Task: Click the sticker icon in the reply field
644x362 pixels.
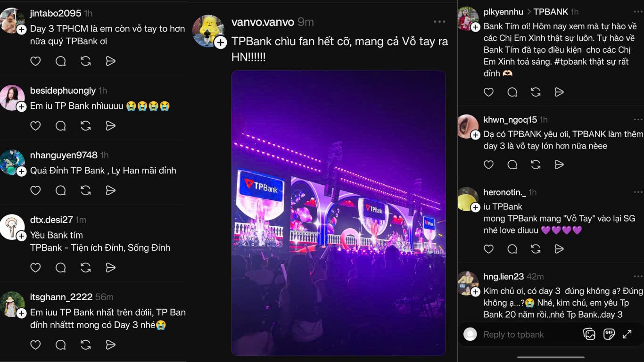Action: [x=589, y=334]
